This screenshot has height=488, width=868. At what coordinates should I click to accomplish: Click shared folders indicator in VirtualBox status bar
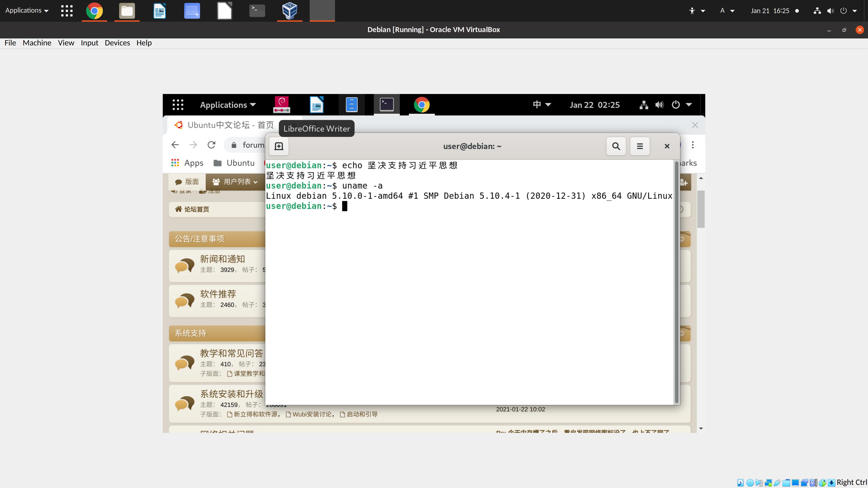(x=786, y=483)
